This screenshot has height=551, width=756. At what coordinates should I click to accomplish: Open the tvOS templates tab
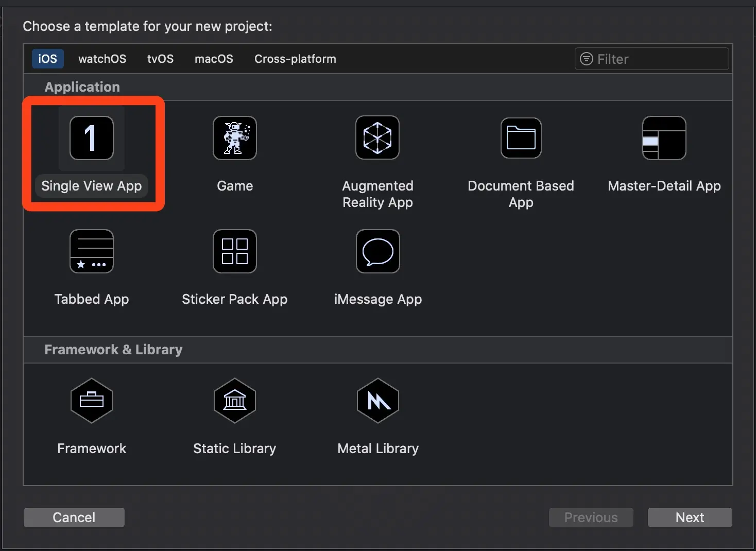click(160, 59)
